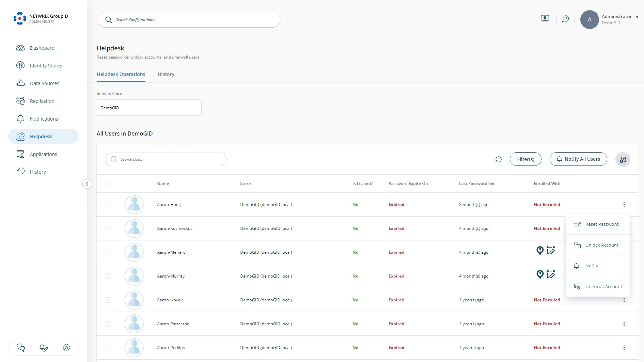
Task: Click the checklist enrollment icon for Aaron-Menard
Action: (551, 251)
